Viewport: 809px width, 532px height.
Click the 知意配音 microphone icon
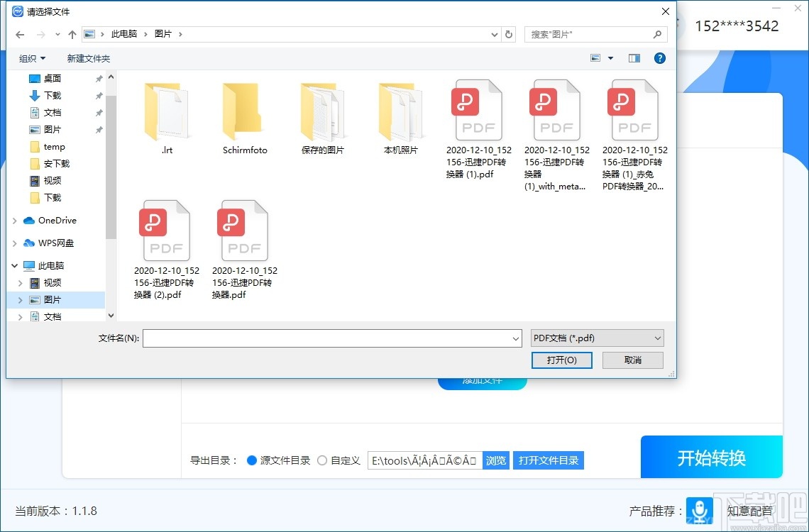[x=699, y=510]
